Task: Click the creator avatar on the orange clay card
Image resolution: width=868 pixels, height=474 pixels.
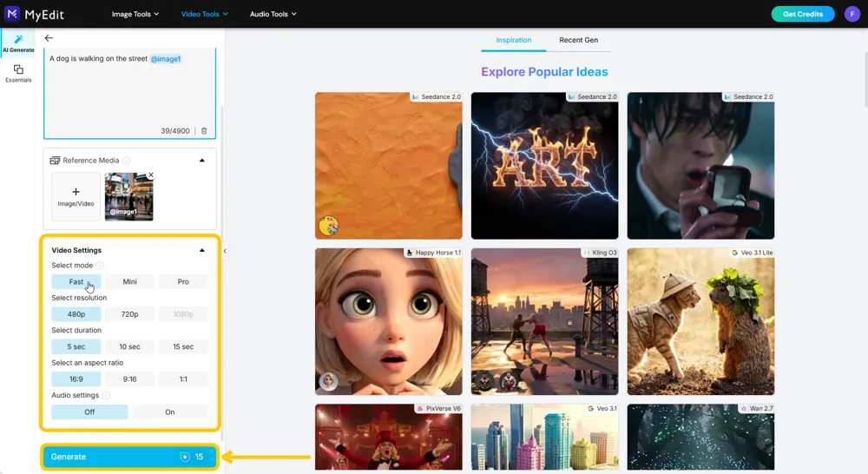Action: pyautogui.click(x=328, y=226)
